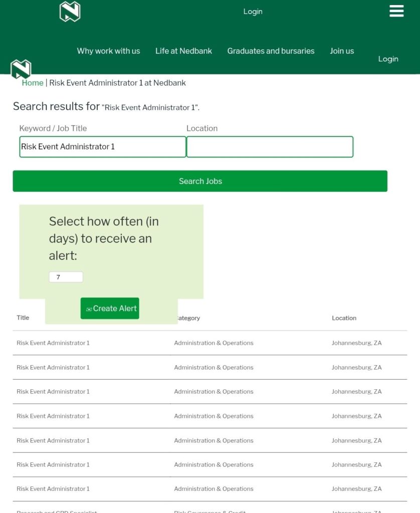
Task: Select Graduates and bursaries menu item
Action: click(271, 51)
